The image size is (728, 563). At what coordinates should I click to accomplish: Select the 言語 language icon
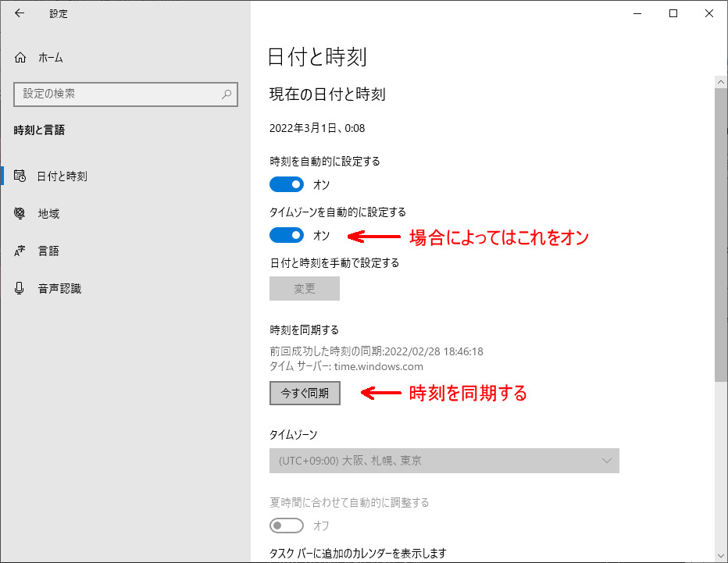click(20, 251)
